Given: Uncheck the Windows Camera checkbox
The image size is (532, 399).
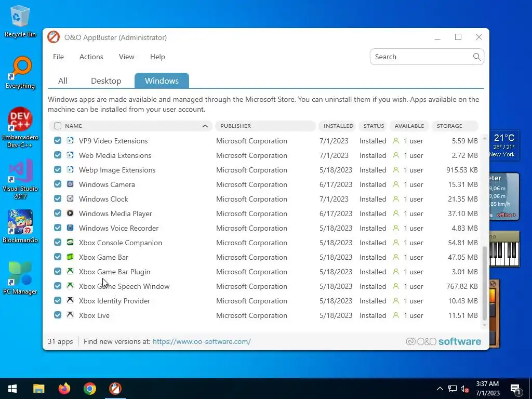Looking at the screenshot, I should 58,184.
